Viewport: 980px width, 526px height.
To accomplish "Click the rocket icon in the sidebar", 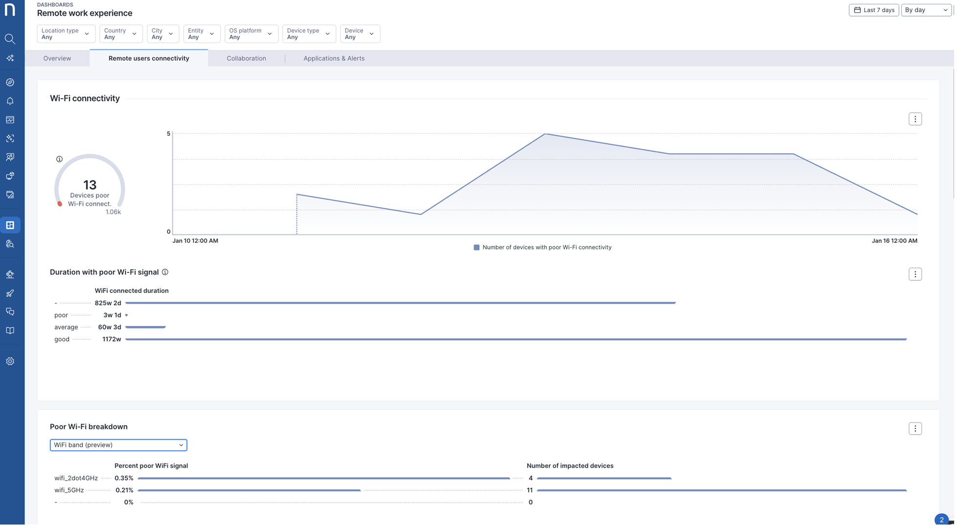I will pos(10,293).
